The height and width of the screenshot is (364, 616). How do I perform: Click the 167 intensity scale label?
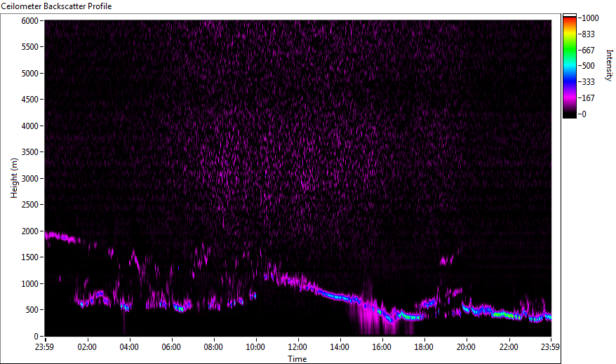point(588,98)
